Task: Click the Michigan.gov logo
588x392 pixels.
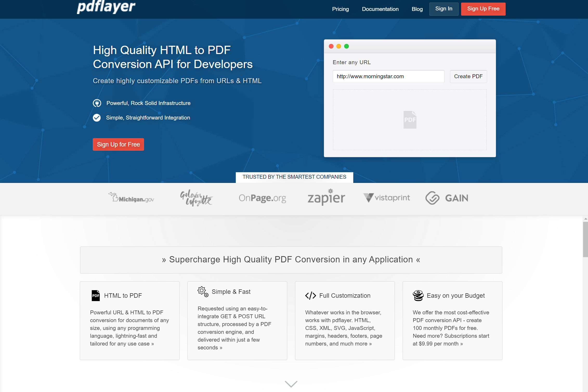Action: pyautogui.click(x=131, y=198)
